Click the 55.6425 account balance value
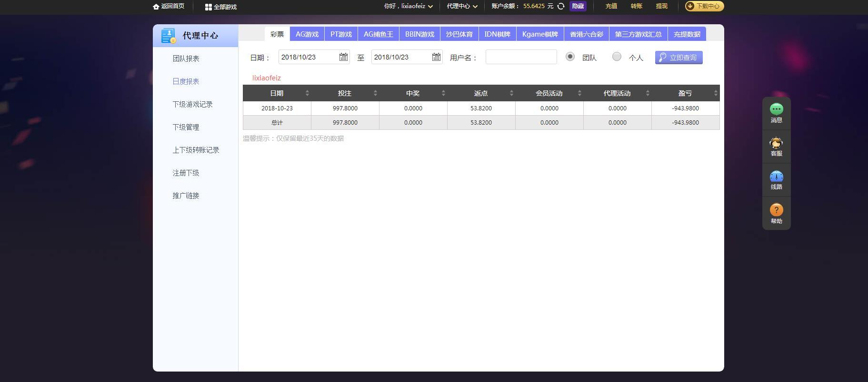The height and width of the screenshot is (382, 868). (x=534, y=6)
